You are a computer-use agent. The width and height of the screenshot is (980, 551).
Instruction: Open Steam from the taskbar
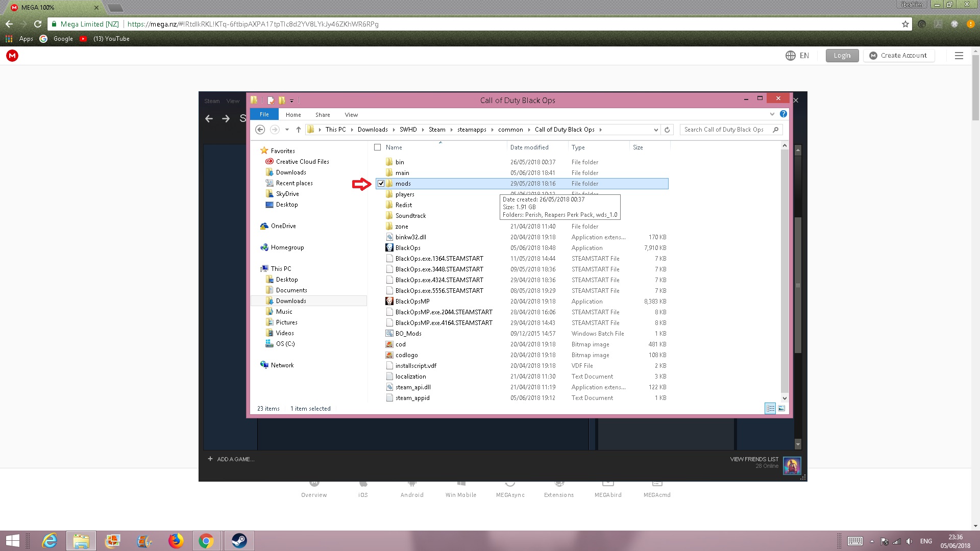click(239, 540)
